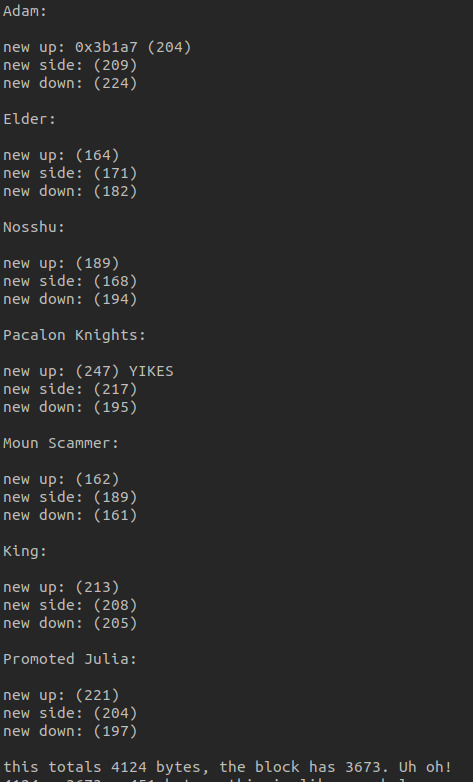Click the 'King:' heading
This screenshot has width=473, height=782.
tap(25, 551)
